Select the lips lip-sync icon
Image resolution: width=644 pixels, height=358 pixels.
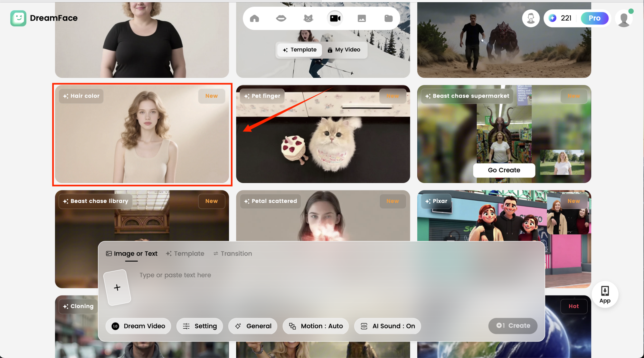[281, 18]
